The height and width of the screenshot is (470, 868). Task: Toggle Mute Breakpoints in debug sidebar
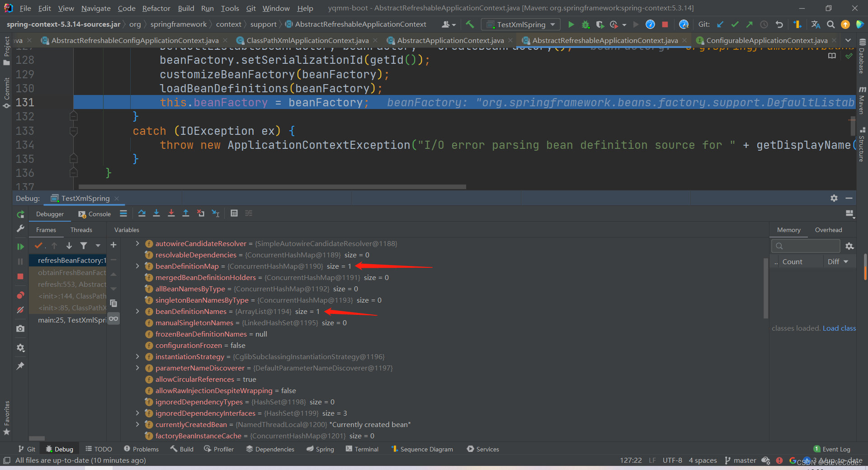20,310
